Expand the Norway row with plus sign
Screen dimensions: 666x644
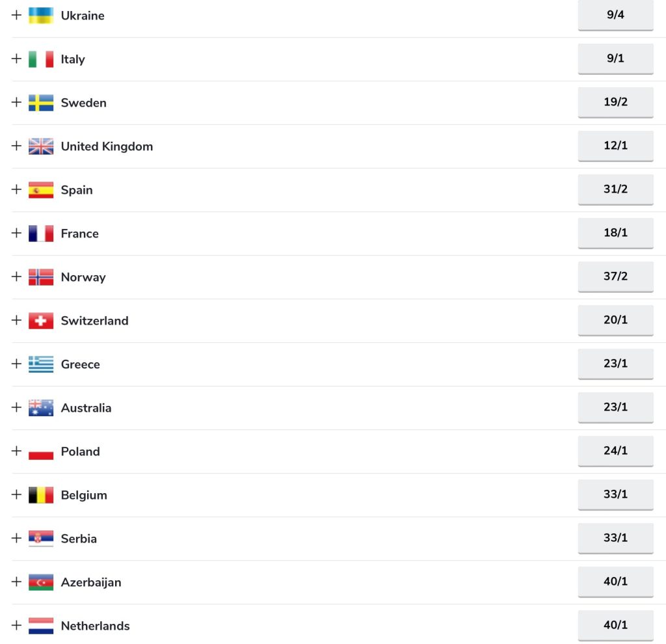(x=16, y=276)
